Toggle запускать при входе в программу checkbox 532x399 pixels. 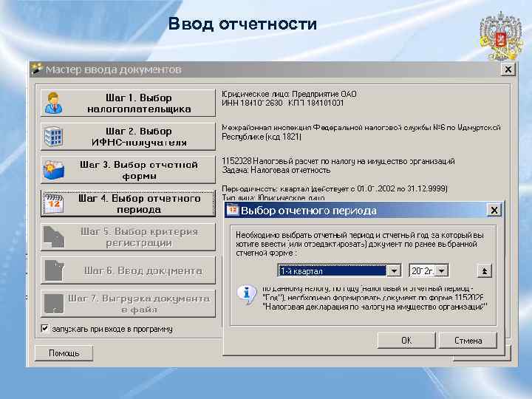(x=44, y=328)
